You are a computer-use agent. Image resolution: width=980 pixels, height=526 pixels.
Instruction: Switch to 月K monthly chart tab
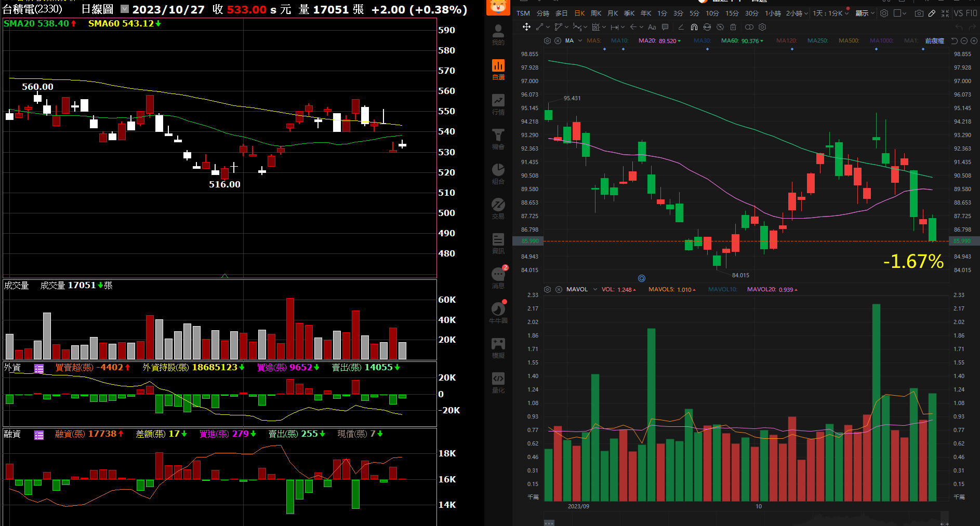(x=613, y=13)
